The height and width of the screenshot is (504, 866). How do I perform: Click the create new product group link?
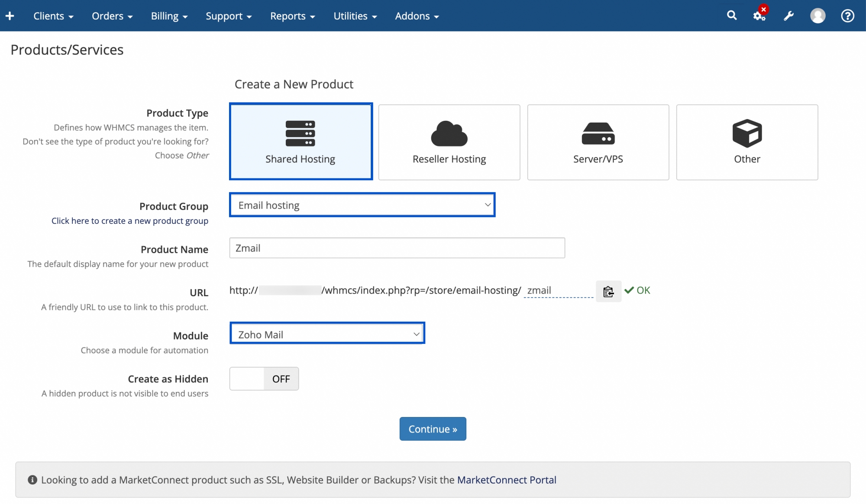(129, 220)
